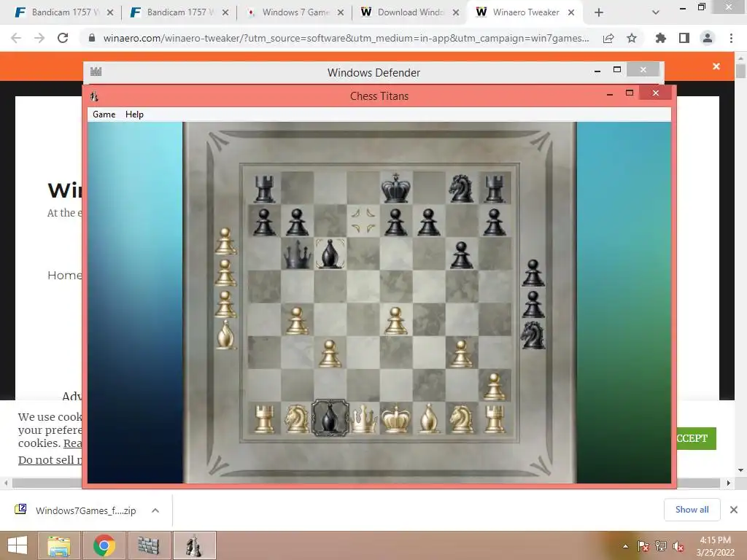Open the Game menu in Chess Titans
This screenshot has height=560, width=747.
[104, 114]
